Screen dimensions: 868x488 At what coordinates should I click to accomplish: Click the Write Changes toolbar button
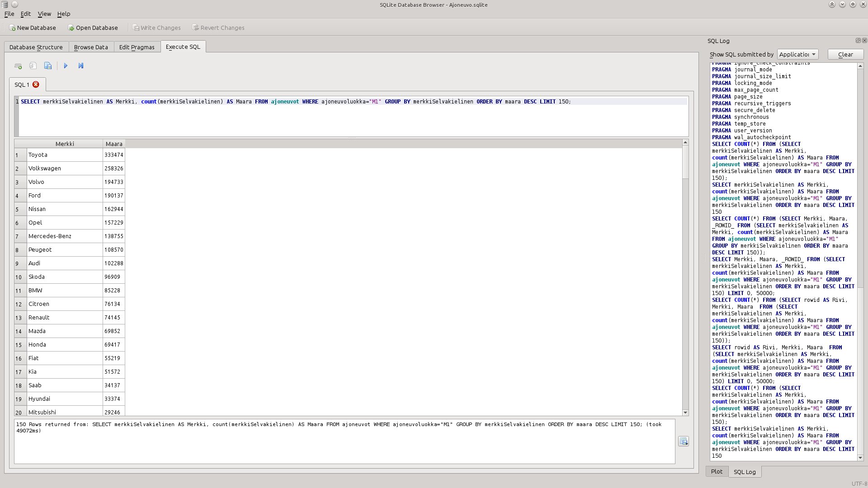[x=156, y=28]
